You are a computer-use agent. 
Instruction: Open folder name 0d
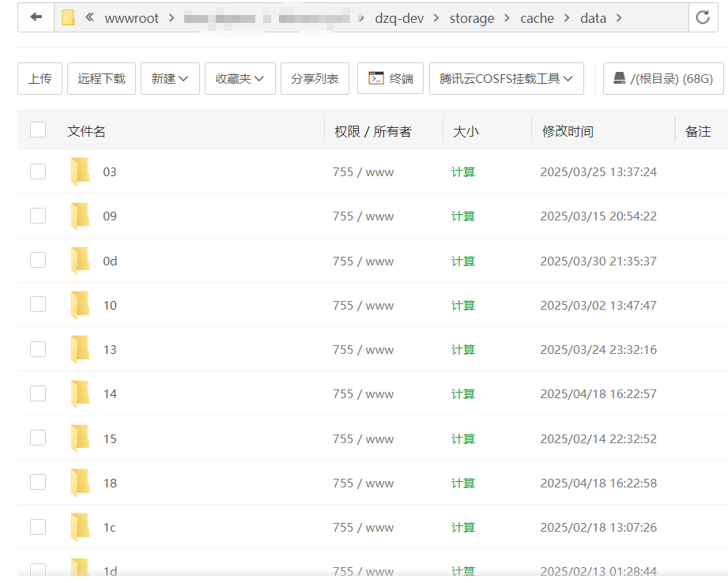tap(110, 261)
